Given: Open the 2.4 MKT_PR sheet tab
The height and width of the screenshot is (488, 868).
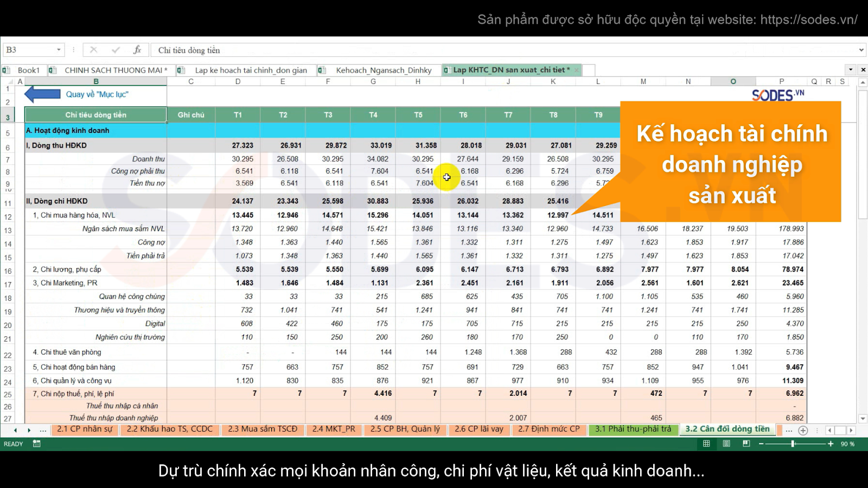Looking at the screenshot, I should 334,429.
